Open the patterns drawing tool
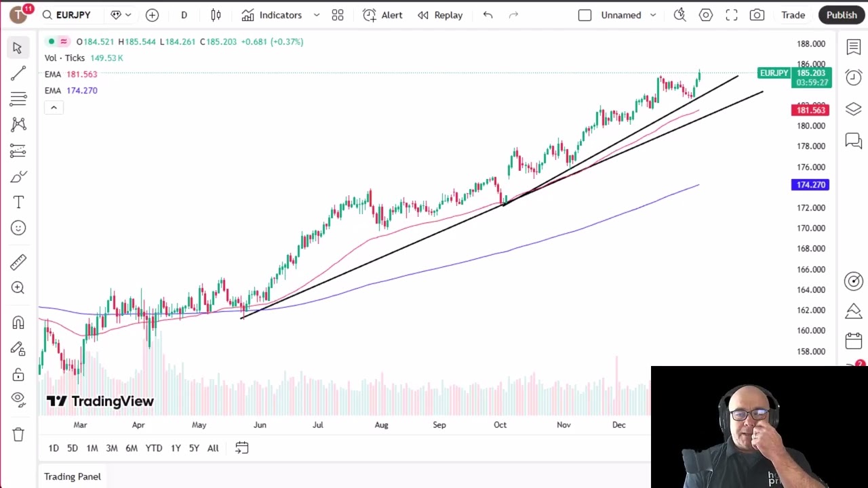The image size is (868, 488). point(18,124)
